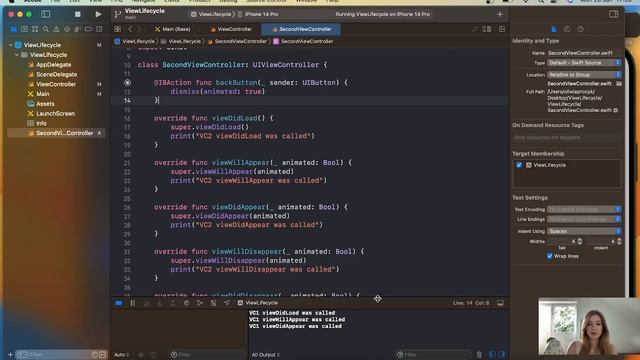Open the Issue navigator warning icon

point(56,29)
